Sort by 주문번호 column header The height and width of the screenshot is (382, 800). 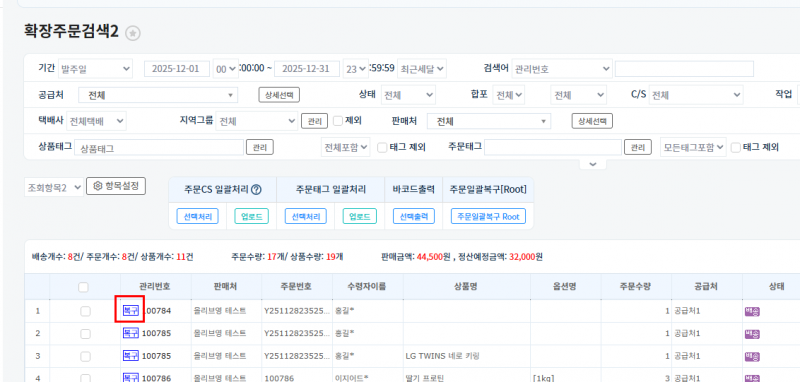[296, 287]
